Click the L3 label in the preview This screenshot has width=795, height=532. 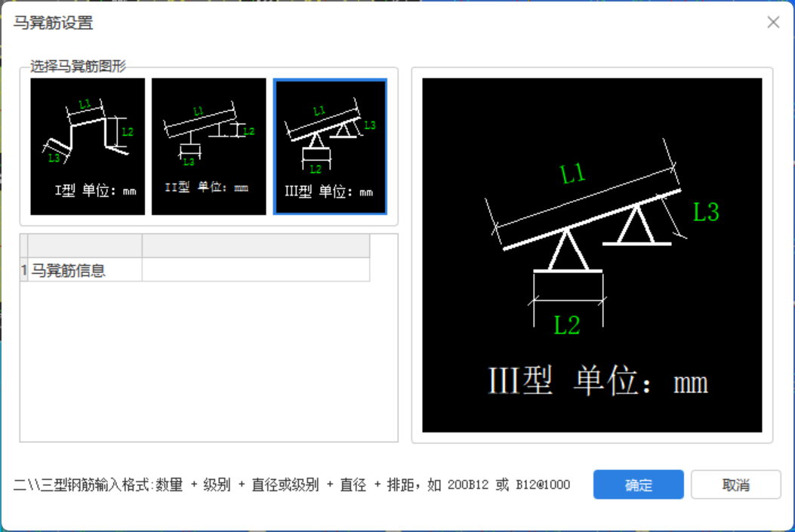(706, 212)
